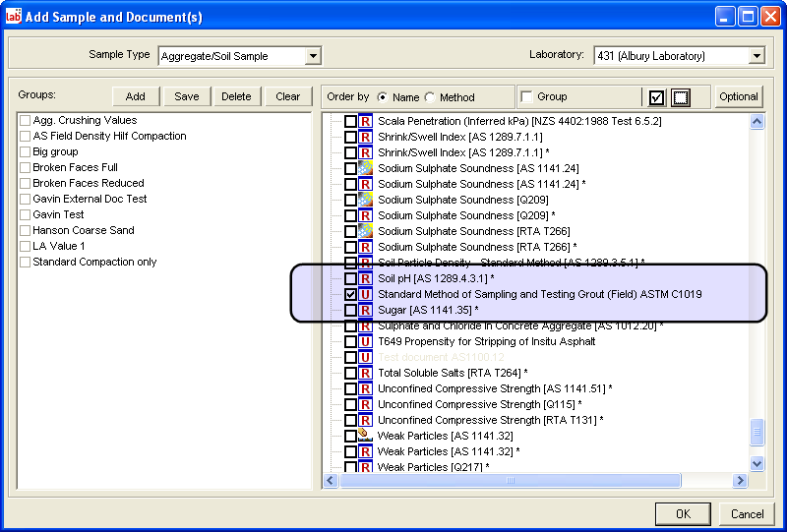This screenshot has height=532, width=787.
Task: Open the Laboratory dropdown
Action: pyautogui.click(x=756, y=56)
